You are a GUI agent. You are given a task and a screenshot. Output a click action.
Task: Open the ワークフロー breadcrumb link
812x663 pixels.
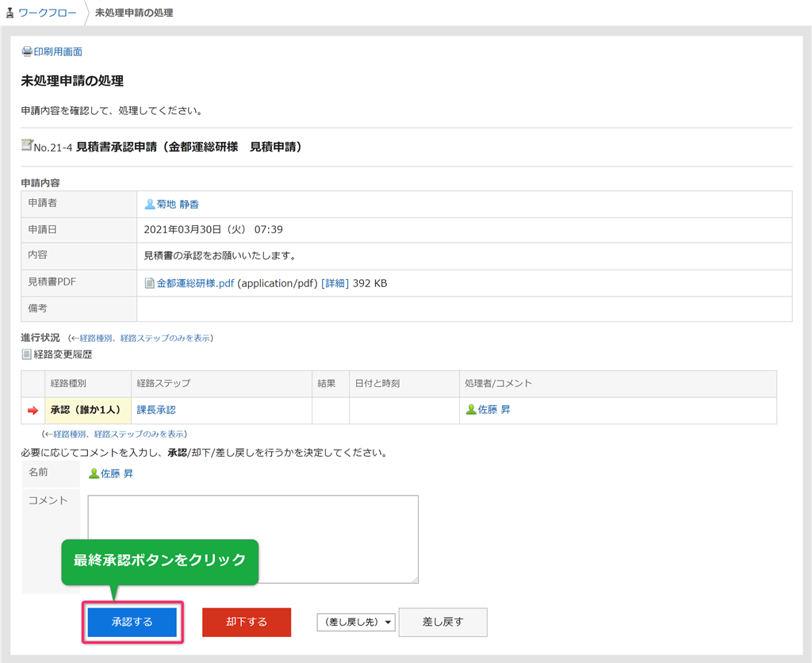click(x=48, y=13)
